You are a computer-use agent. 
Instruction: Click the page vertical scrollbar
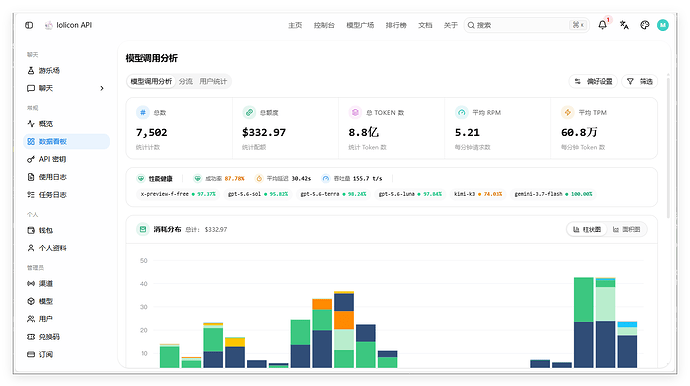668,147
